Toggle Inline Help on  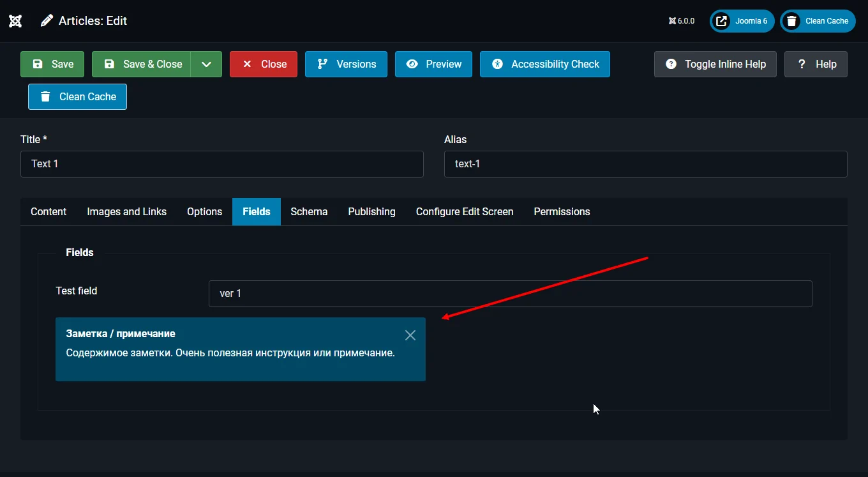tap(715, 64)
